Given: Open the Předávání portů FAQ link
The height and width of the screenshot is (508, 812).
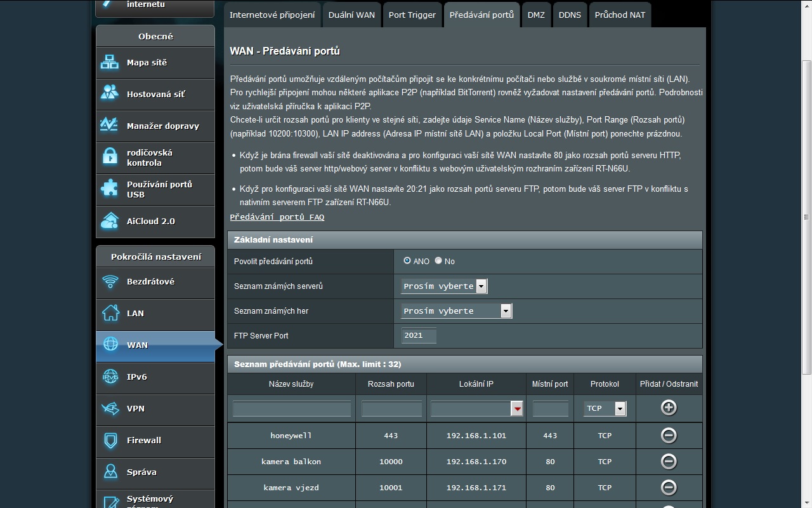Looking at the screenshot, I should click(277, 217).
